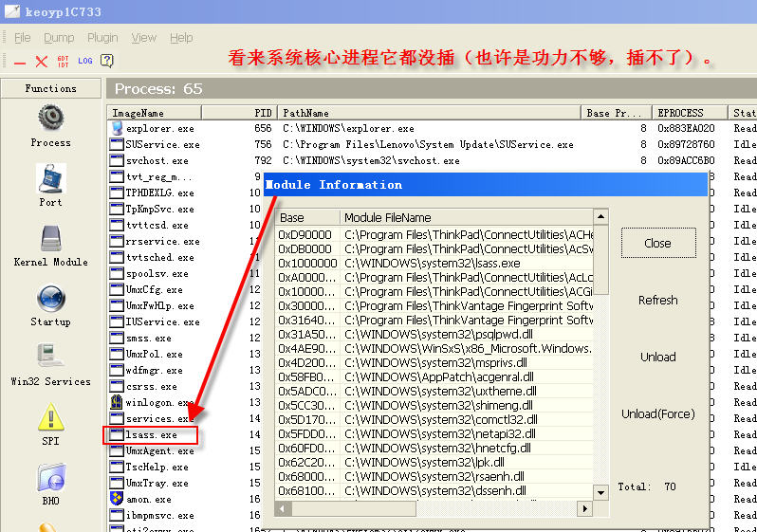Screen dimensions: 757x532
Task: Click the Unload button
Action: pyautogui.click(x=658, y=357)
